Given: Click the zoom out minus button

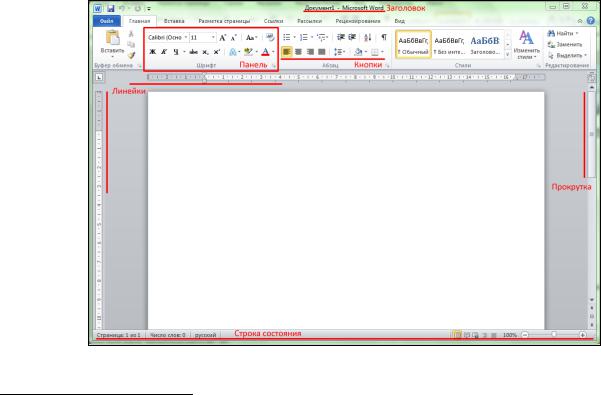Looking at the screenshot, I should tap(525, 335).
